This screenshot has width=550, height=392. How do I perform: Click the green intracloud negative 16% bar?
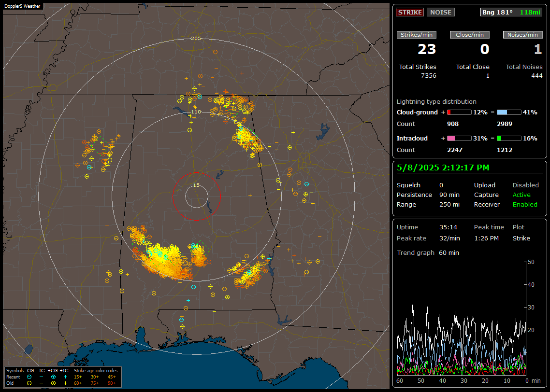(509, 139)
